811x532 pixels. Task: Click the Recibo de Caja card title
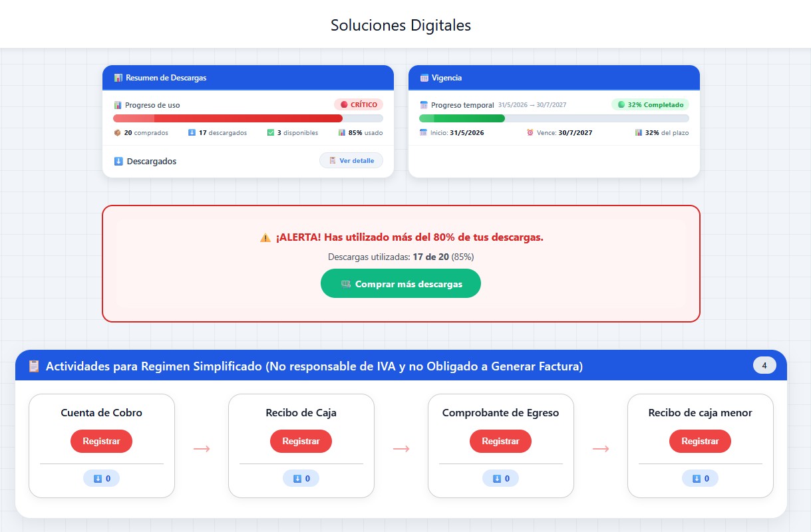pyautogui.click(x=301, y=413)
